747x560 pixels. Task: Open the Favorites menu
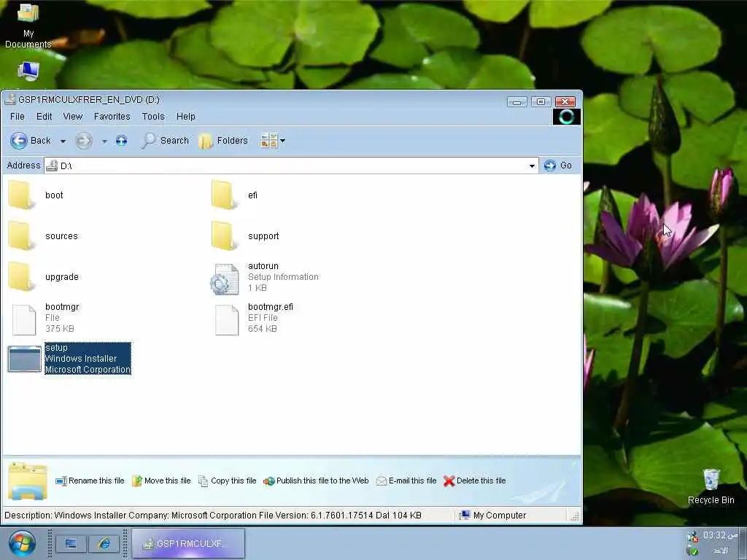pyautogui.click(x=112, y=116)
